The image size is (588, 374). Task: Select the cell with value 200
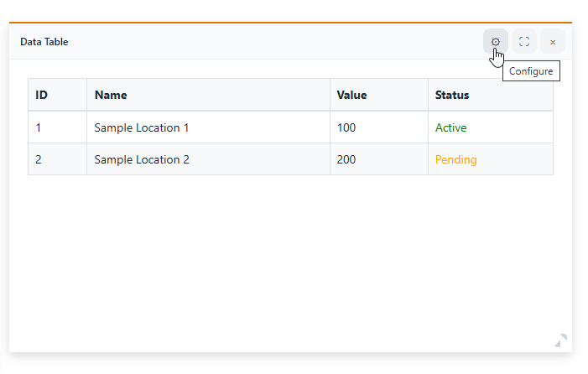(346, 159)
